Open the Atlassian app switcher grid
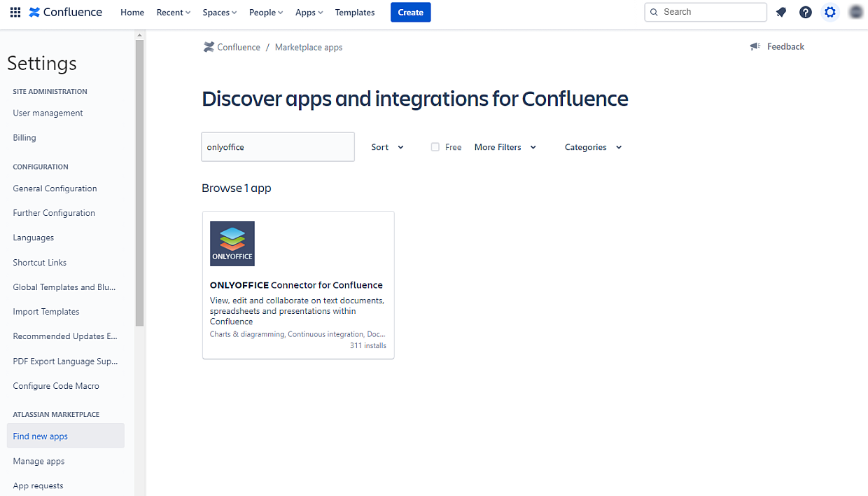 (x=15, y=12)
